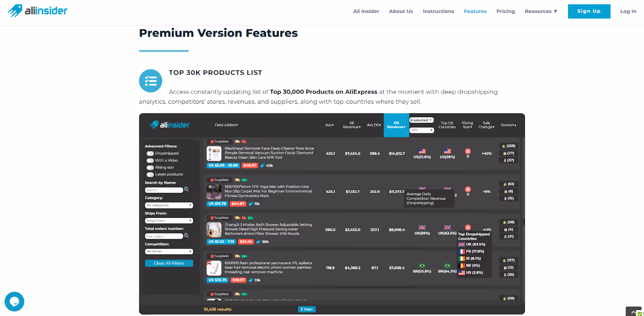Open the chat bubble widget
Image resolution: width=644 pixels, height=316 pixels.
[x=14, y=302]
